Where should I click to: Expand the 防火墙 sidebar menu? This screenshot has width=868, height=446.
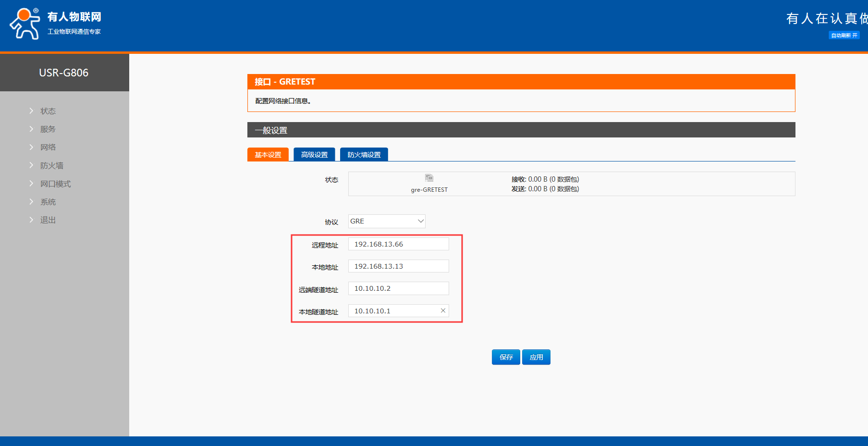pos(51,165)
